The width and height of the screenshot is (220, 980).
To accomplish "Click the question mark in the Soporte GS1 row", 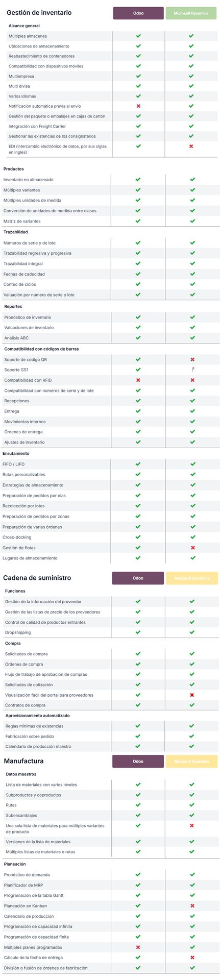I will (192, 370).
